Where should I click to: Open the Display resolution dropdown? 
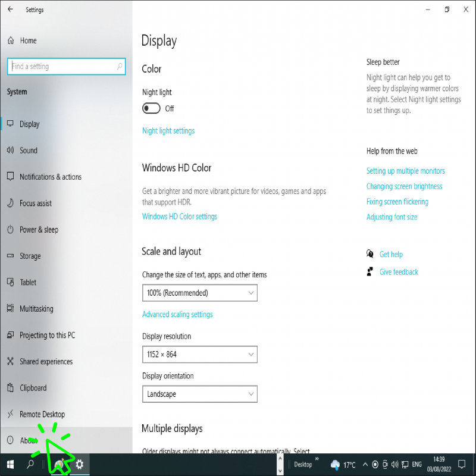[x=199, y=354]
